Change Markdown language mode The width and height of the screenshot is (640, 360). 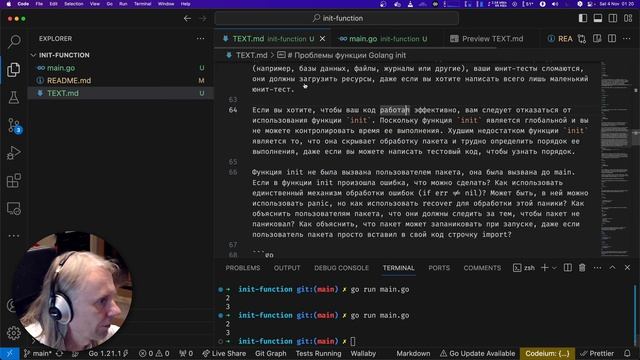point(413,353)
